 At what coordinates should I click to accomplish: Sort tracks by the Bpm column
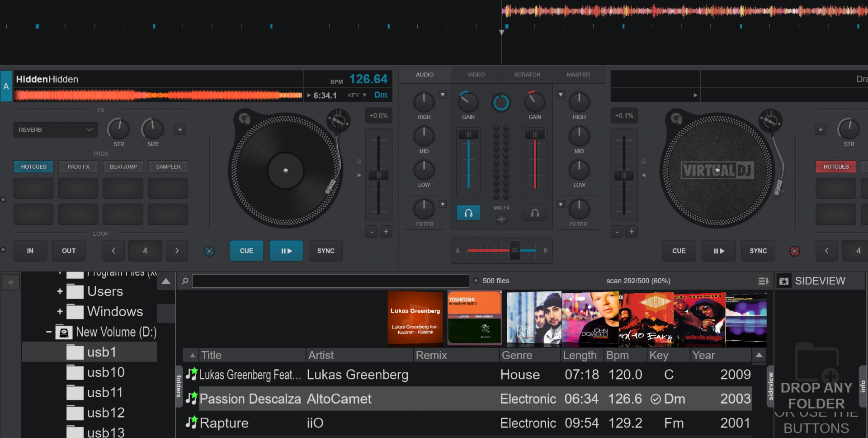(625, 355)
